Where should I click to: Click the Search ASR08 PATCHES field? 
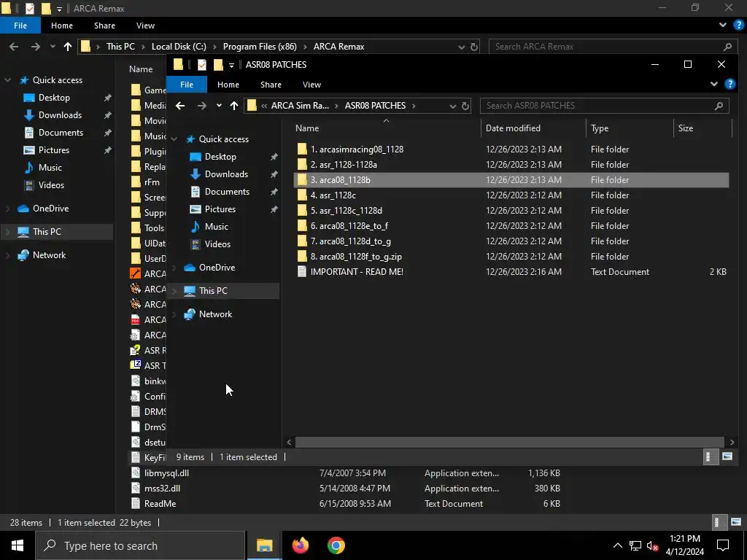(604, 106)
